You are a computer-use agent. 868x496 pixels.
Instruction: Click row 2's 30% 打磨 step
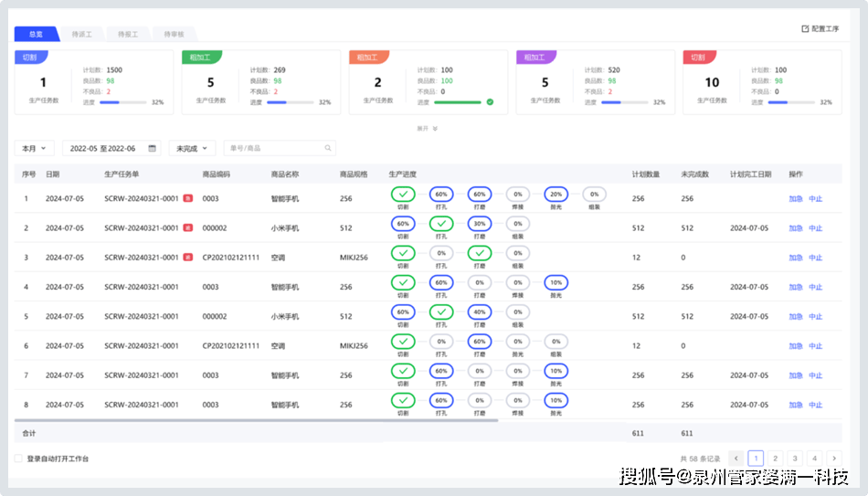click(480, 224)
